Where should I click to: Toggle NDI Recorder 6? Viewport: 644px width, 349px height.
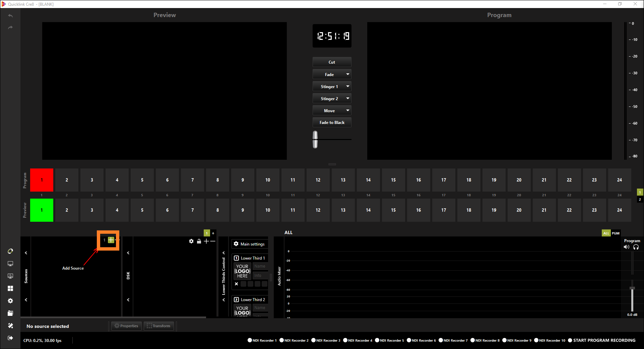[421, 340]
